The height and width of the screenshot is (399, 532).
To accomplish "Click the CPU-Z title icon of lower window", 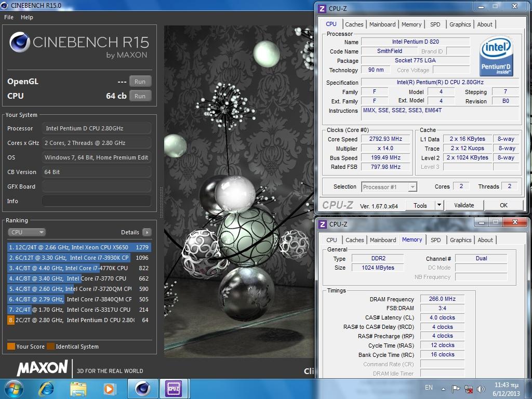I will pos(323,224).
